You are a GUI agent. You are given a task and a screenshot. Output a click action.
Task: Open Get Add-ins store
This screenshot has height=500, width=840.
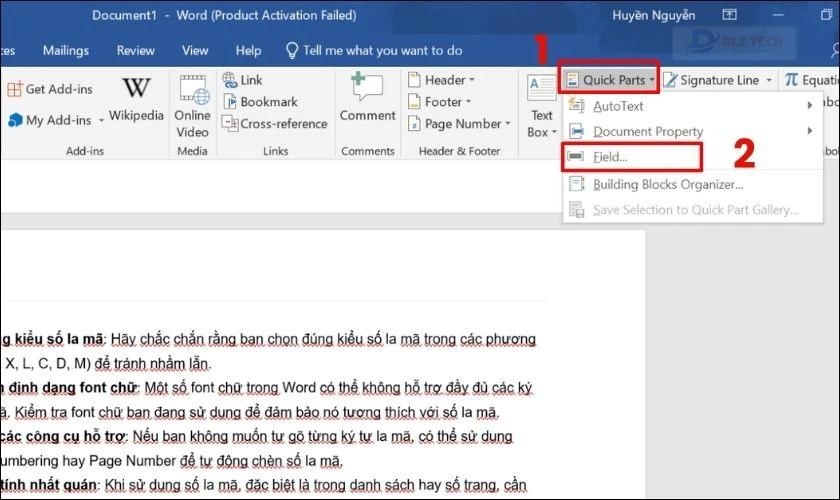pos(50,89)
